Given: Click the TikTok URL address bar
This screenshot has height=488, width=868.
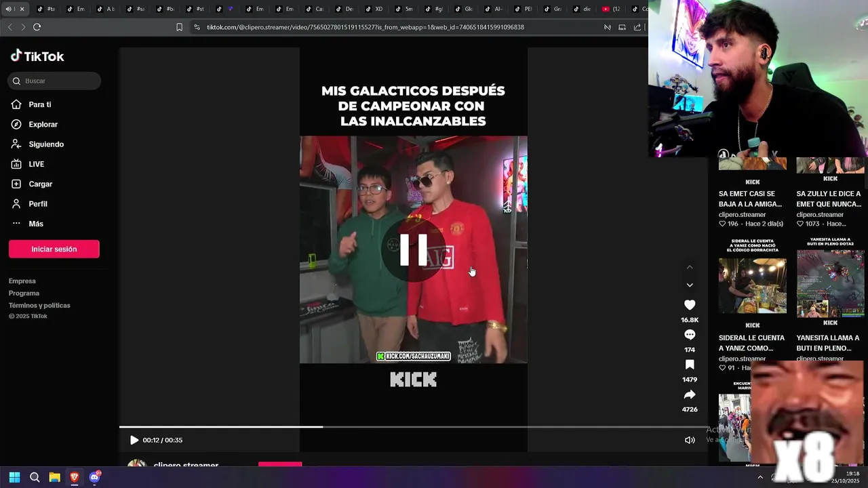Looking at the screenshot, I should tap(365, 27).
